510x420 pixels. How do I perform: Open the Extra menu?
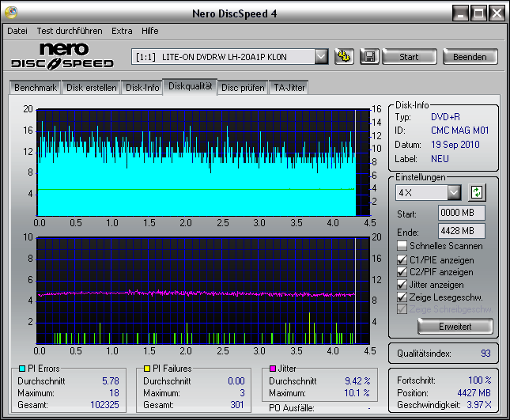tap(122, 31)
